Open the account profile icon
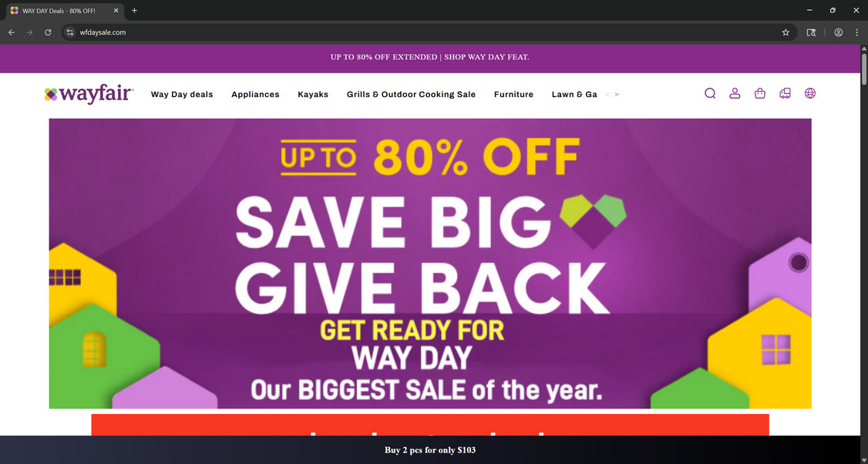The image size is (868, 464). coord(735,93)
